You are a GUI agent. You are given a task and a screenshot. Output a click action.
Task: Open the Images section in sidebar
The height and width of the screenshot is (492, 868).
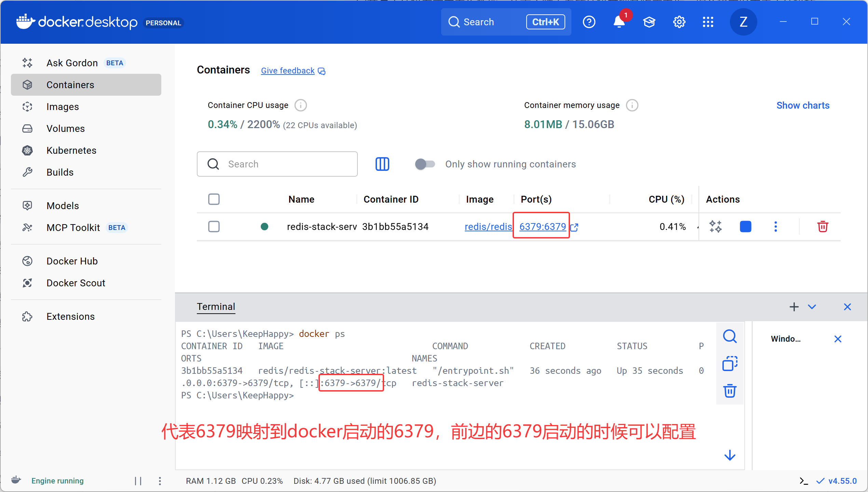tap(63, 107)
